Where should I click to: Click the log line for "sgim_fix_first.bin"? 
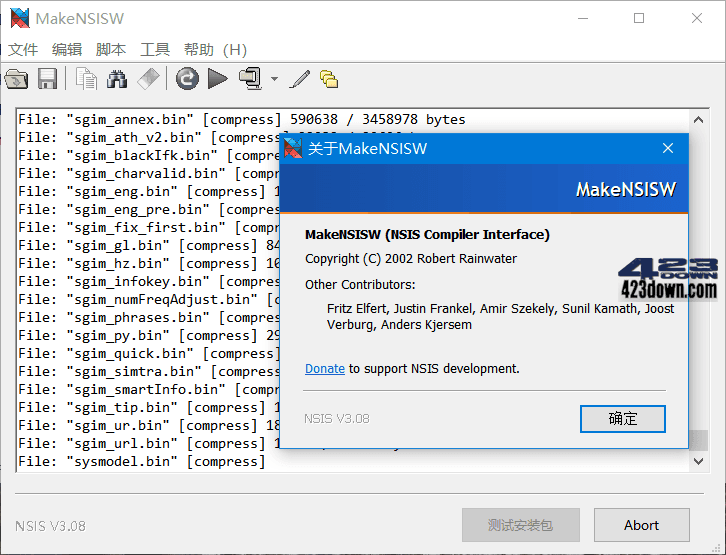[x=149, y=228]
